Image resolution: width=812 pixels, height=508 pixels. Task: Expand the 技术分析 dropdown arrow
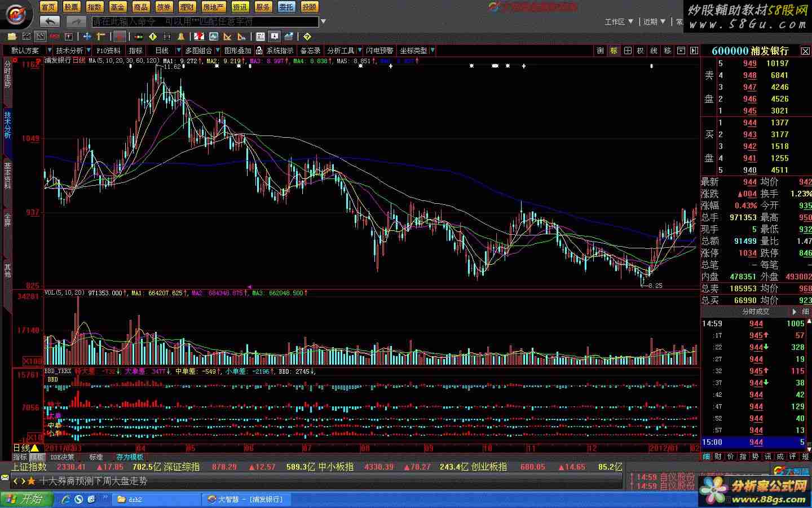tap(89, 51)
